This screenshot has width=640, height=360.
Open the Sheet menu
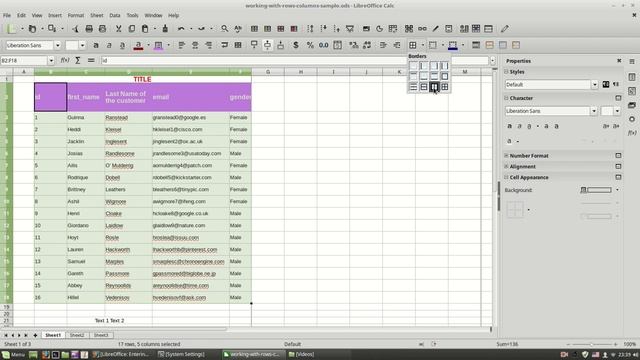point(97,16)
